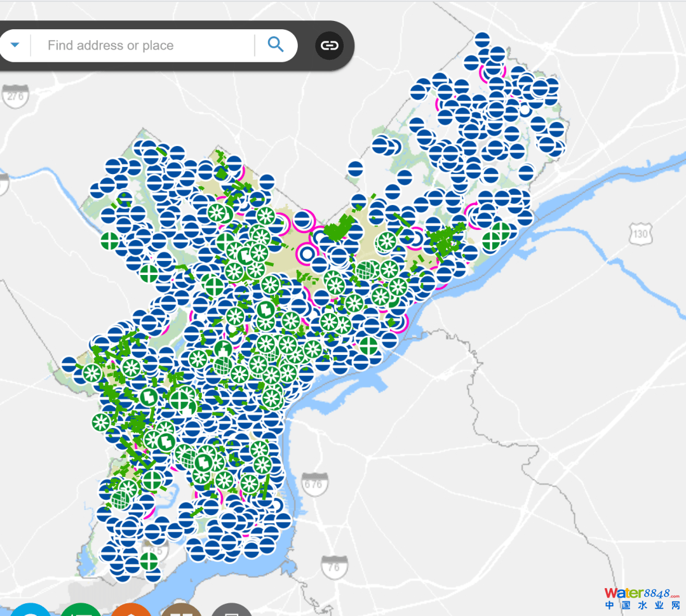Click the green cross marker farthest northwest
The width and height of the screenshot is (686, 616).
(x=109, y=241)
